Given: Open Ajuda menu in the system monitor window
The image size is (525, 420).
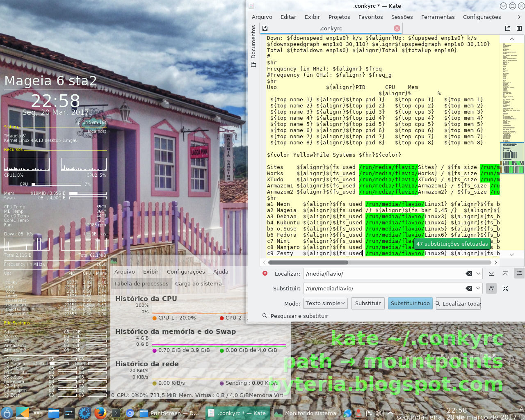Looking at the screenshot, I should pyautogui.click(x=221, y=272).
